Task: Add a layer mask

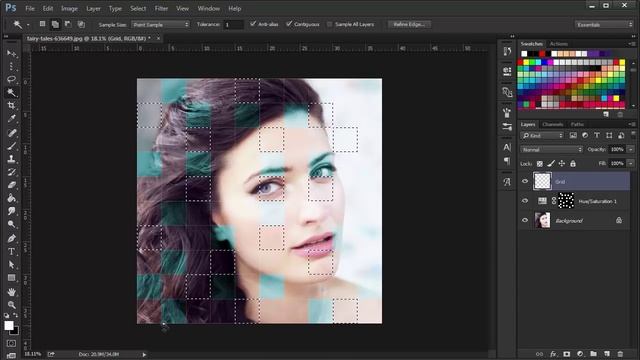Action: 567,354
